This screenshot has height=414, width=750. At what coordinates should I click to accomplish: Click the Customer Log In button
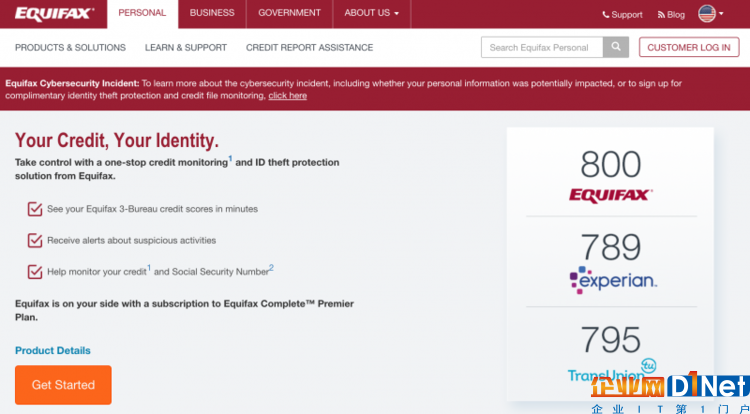pyautogui.click(x=689, y=47)
